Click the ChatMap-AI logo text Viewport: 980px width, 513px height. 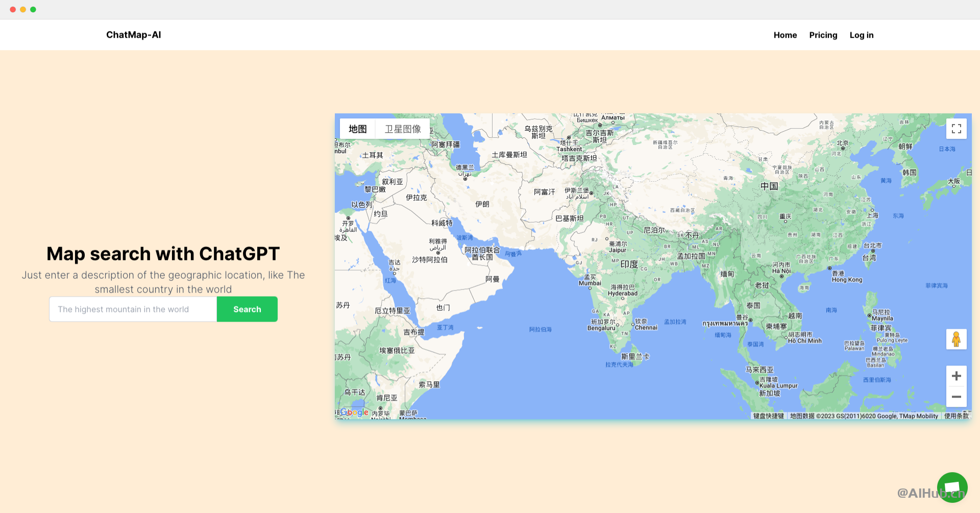point(134,35)
